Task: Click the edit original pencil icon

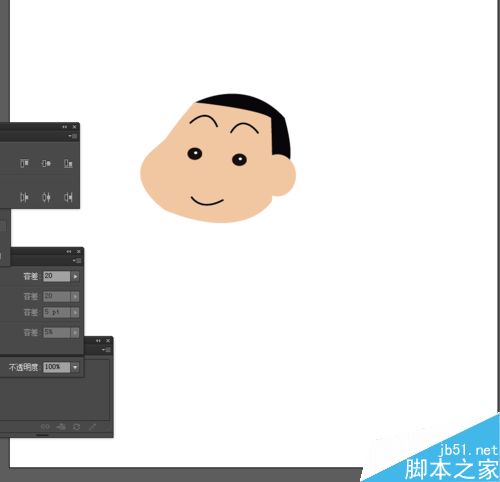Action: pyautogui.click(x=92, y=427)
